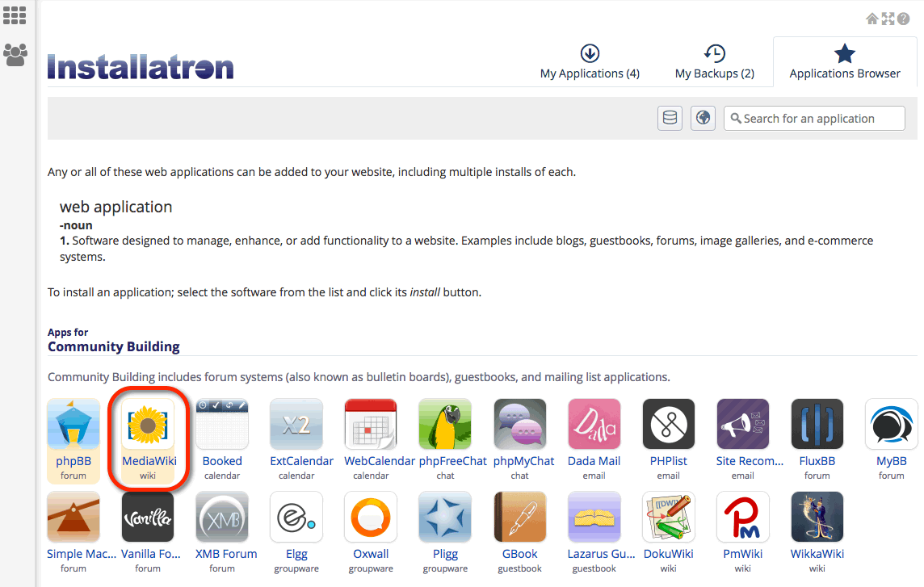924x587 pixels.
Task: Click the 'Apps for' label
Action: 68,333
